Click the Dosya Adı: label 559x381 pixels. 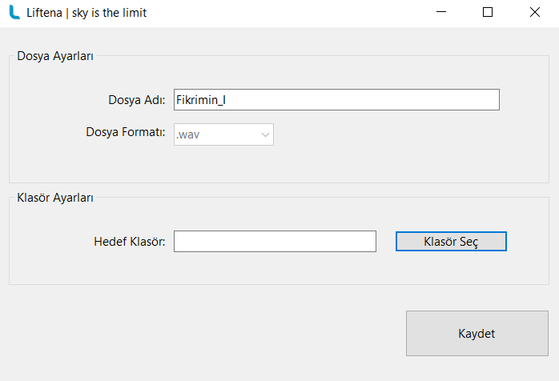[x=137, y=100]
